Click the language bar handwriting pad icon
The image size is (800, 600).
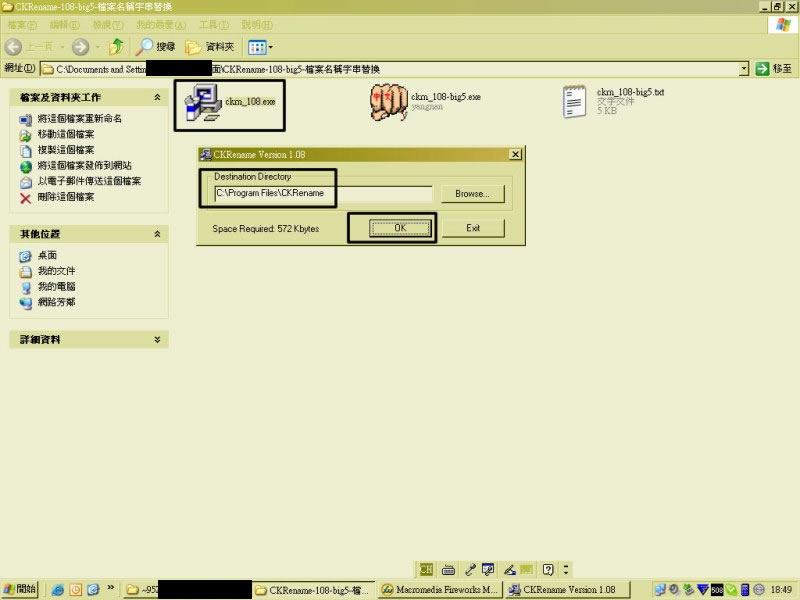click(488, 569)
